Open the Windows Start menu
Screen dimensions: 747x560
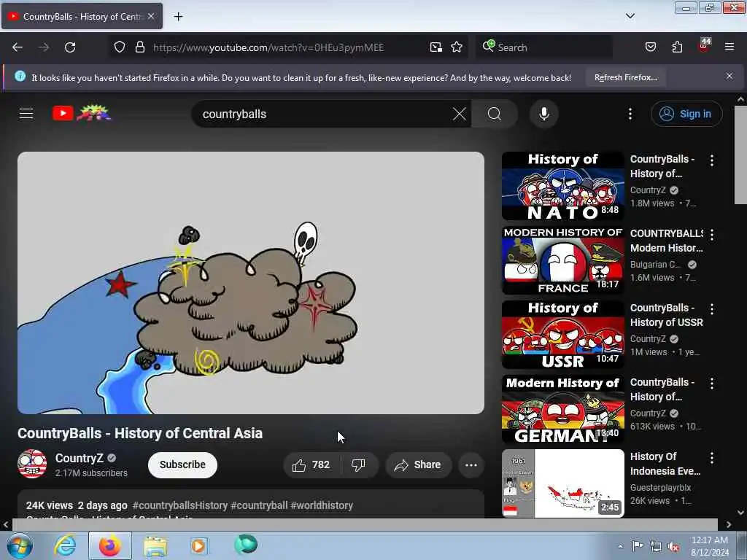[x=20, y=545]
